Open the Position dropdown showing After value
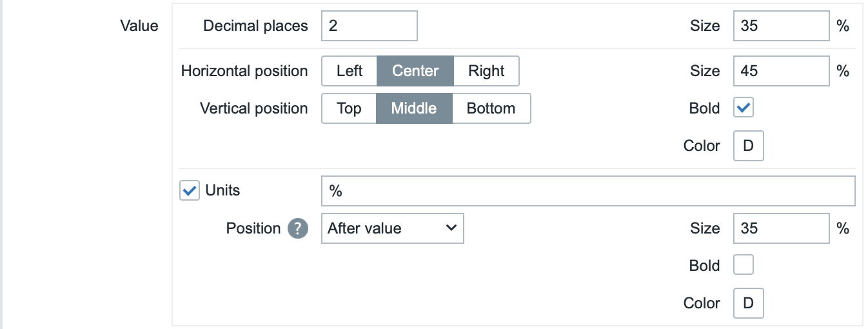The image size is (868, 329). coord(392,228)
